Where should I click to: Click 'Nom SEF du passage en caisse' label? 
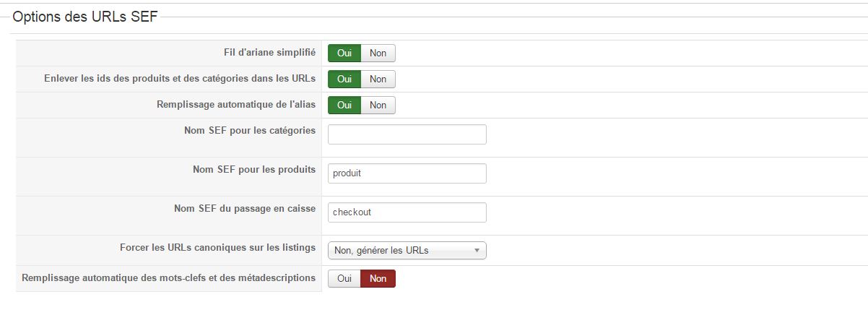[245, 209]
